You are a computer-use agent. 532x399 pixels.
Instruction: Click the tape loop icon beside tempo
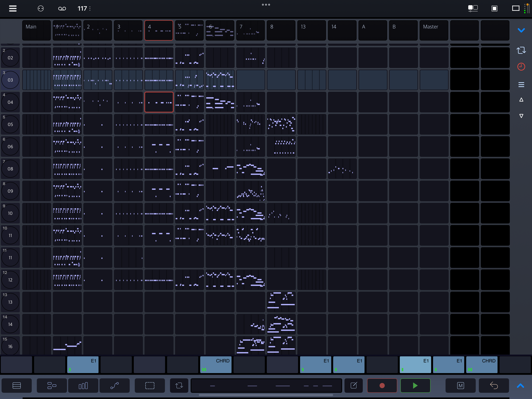tap(62, 9)
